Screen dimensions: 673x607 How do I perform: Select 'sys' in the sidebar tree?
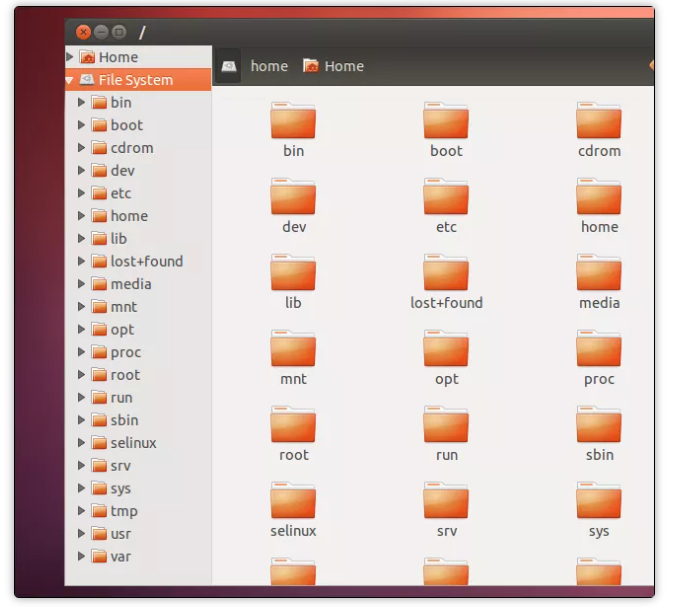(x=121, y=489)
